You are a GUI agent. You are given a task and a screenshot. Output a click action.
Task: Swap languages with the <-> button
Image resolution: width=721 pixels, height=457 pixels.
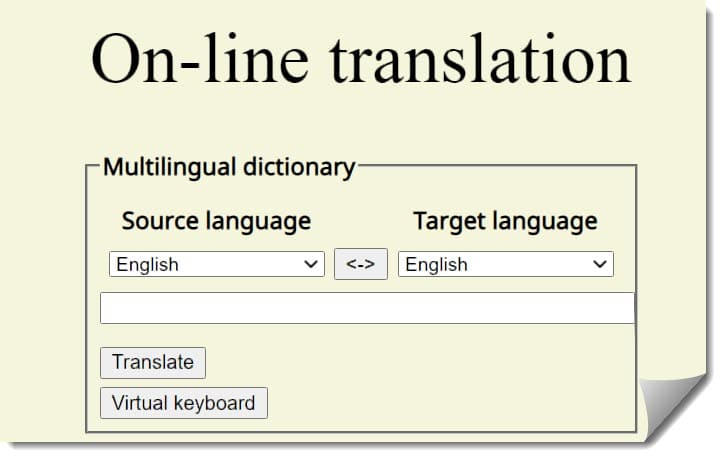(361, 264)
